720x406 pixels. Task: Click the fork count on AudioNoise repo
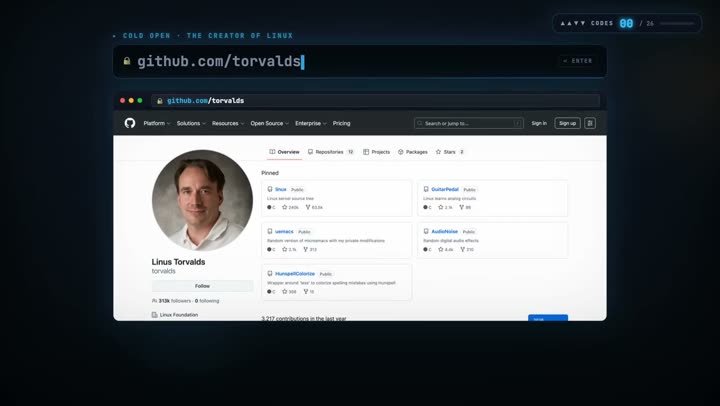point(467,249)
